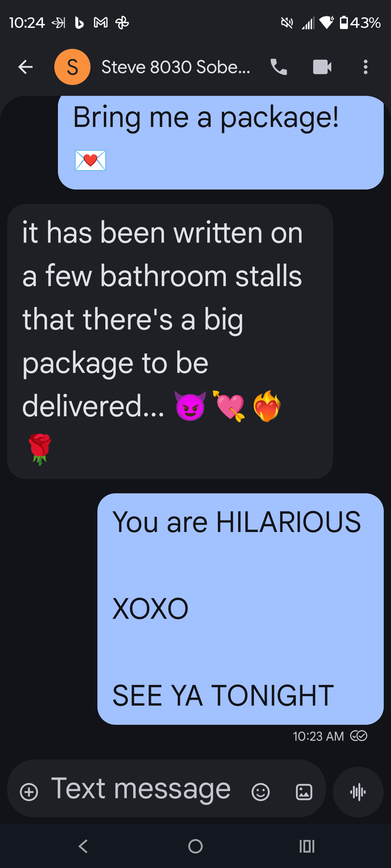Open Steve's orange contact avatar
This screenshot has width=391, height=868.
point(72,67)
